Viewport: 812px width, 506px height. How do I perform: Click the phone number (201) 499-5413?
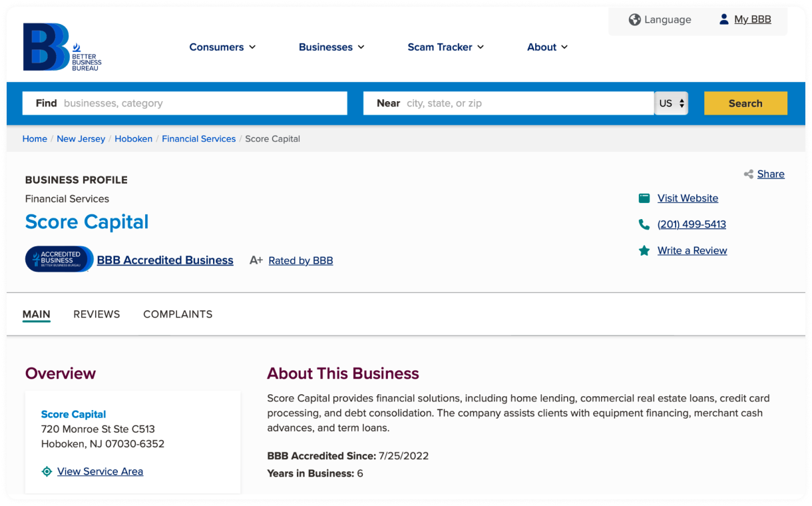692,225
